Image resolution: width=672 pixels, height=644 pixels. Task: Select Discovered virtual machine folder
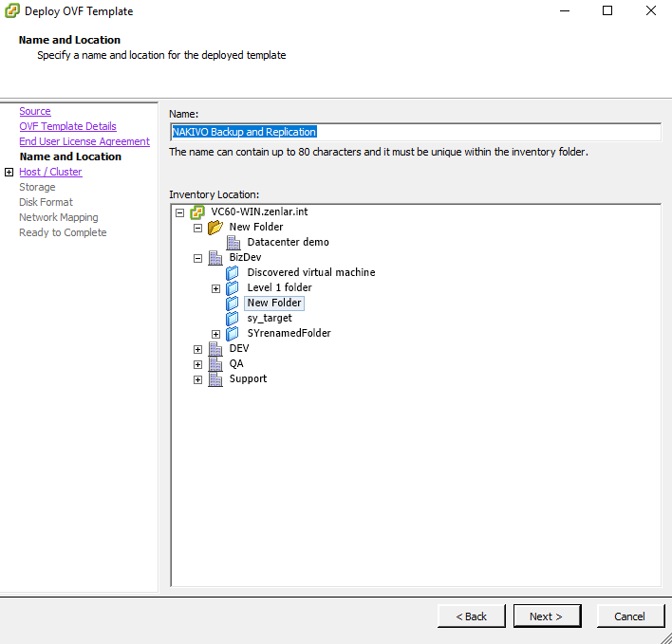click(311, 273)
